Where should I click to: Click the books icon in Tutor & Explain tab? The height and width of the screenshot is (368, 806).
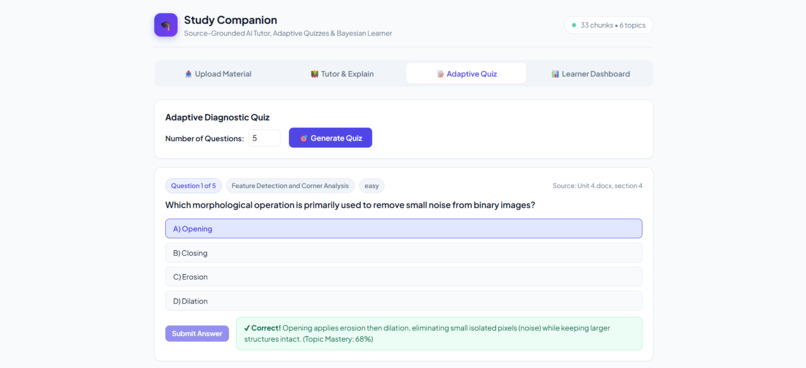coord(315,74)
